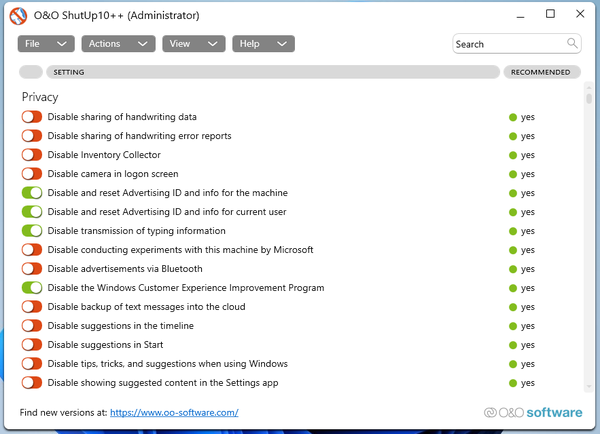600x434 pixels.
Task: Click green recommended dot for handwriting data sharing
Action: coord(513,117)
